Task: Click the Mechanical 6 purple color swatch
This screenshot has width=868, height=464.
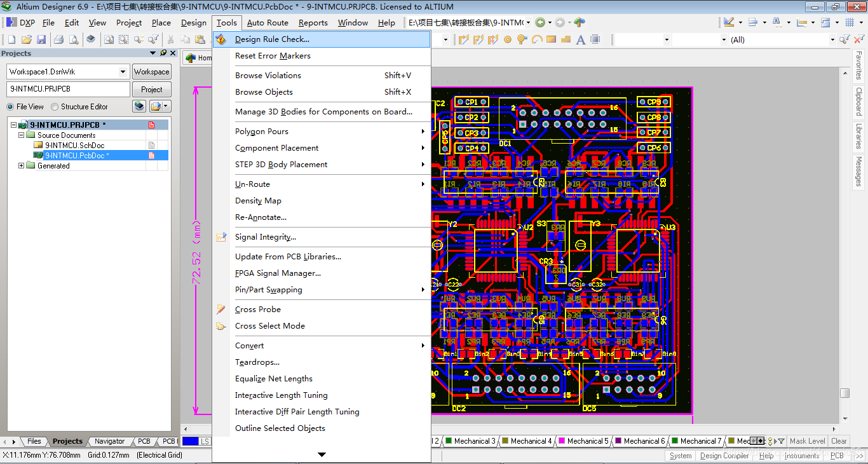Action: [618, 441]
